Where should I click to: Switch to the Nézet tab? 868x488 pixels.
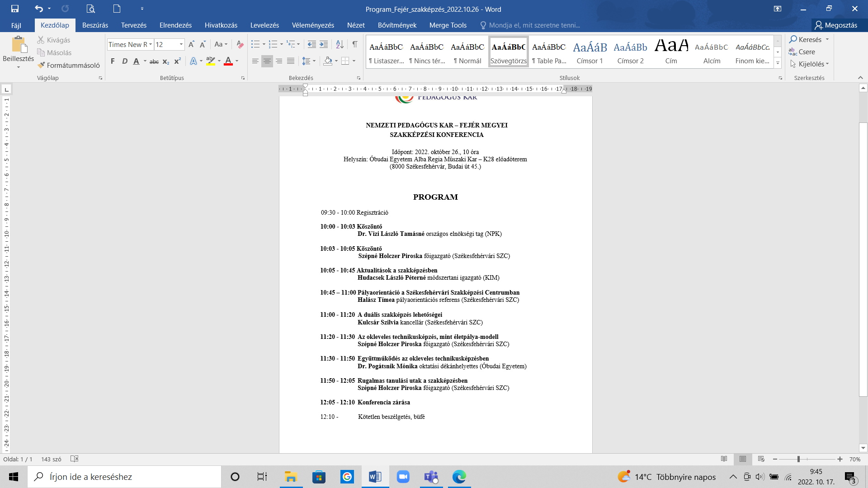click(356, 25)
